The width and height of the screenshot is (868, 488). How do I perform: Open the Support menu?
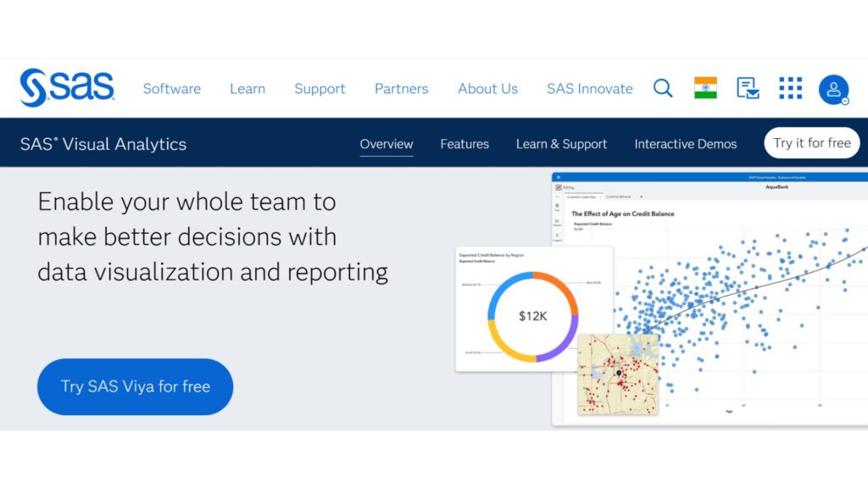click(320, 88)
